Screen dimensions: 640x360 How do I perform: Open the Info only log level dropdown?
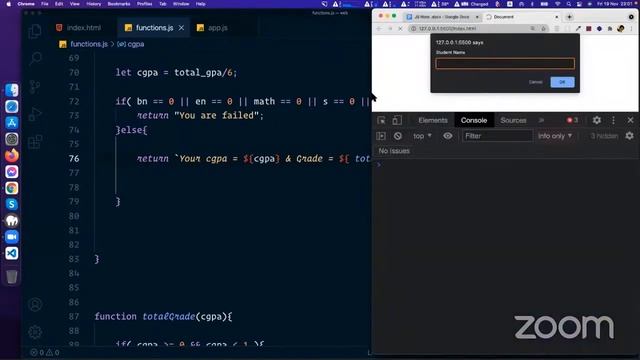point(555,136)
